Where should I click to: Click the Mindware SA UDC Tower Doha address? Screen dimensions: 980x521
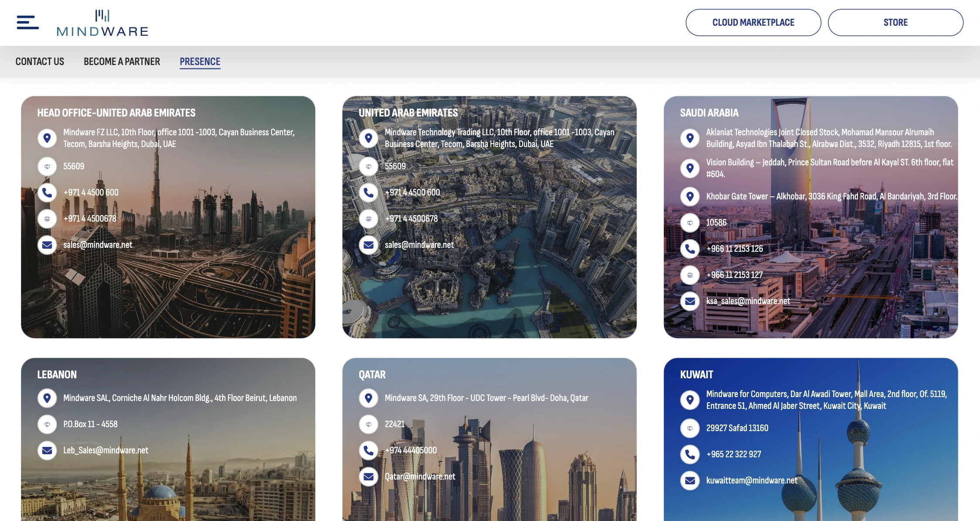coord(487,398)
